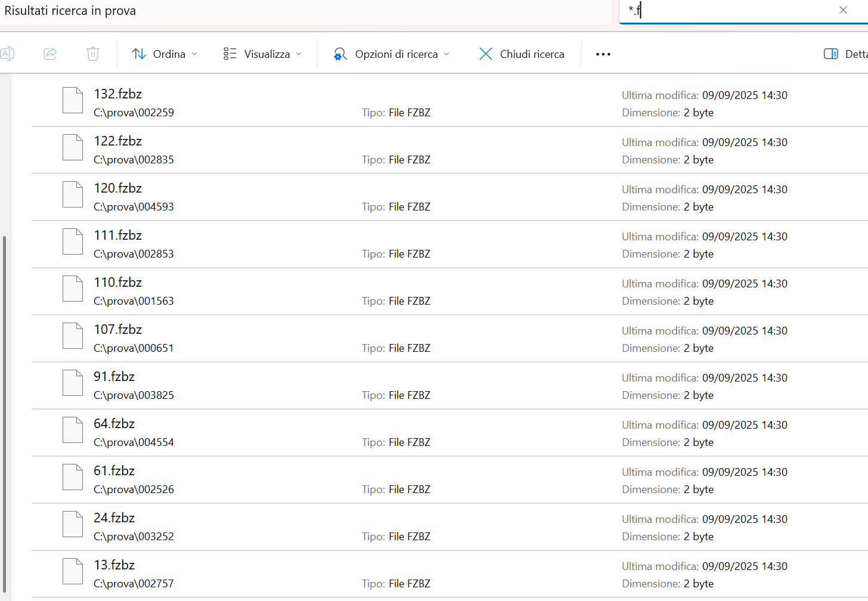Clear the search box with the X
This screenshot has width=868, height=601.
click(843, 10)
